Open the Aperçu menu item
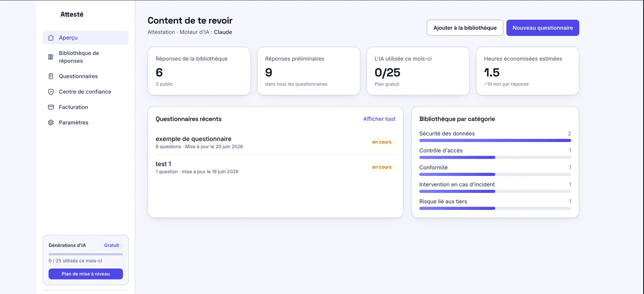Viewport: 644px width, 294px height. [x=86, y=38]
